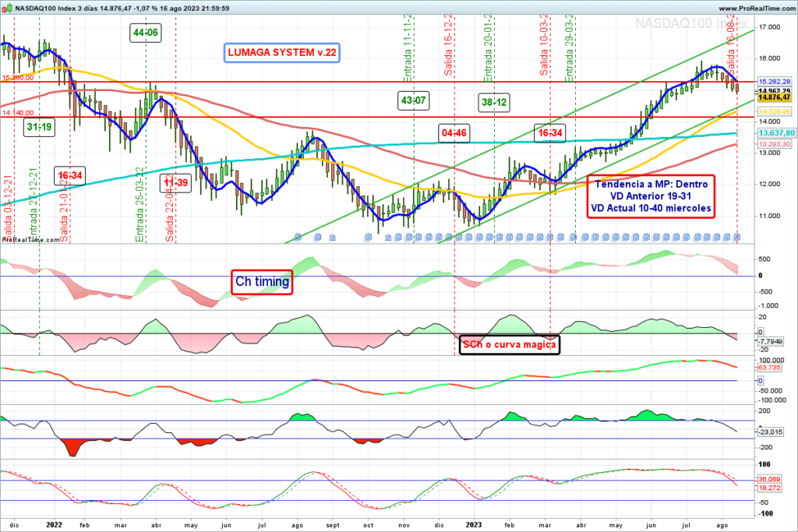Click the yellow 14.876,47 current price label
798x532 pixels.
pyautogui.click(x=775, y=97)
